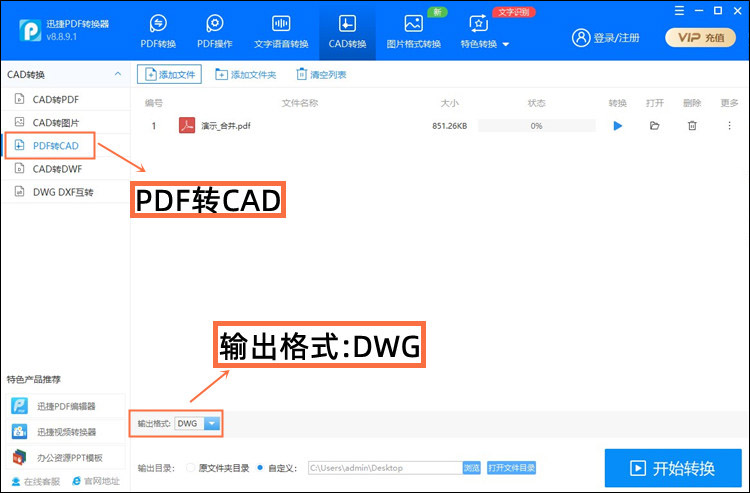
Task: Open output folder icon for 演示_合并.pdf
Action: click(654, 126)
